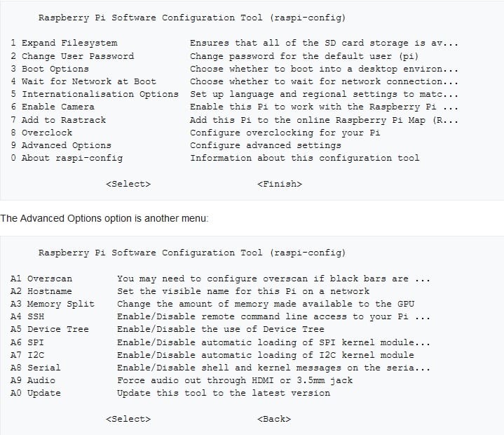Select A2 Hostname entry
Screen dimensions: 504x435
tap(41, 291)
